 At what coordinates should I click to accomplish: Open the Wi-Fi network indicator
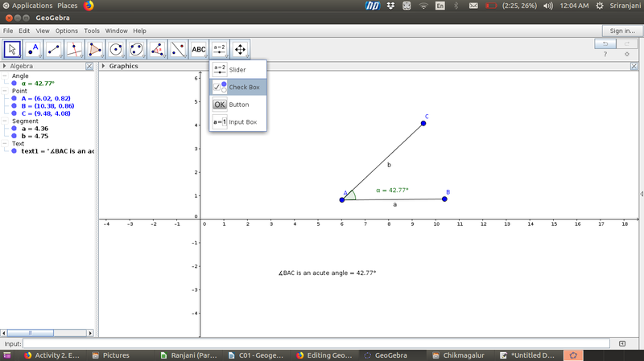423,6
